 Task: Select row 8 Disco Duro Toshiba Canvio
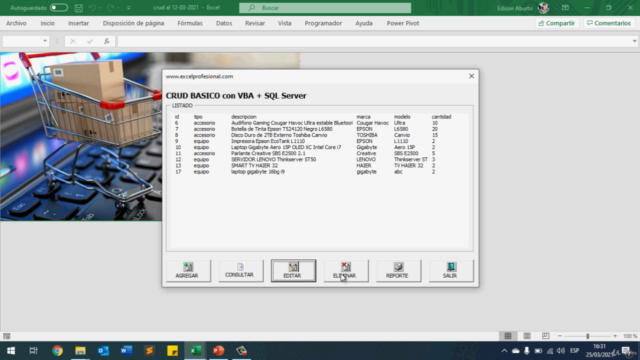coord(319,135)
